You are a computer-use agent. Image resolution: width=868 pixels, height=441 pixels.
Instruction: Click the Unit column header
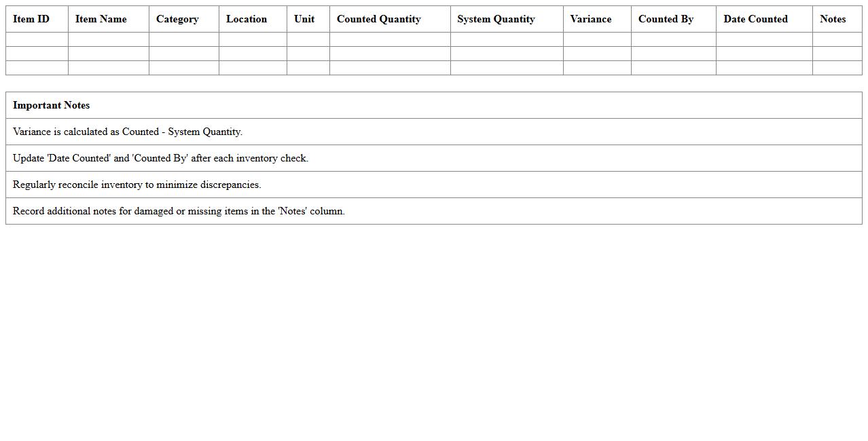coord(304,19)
